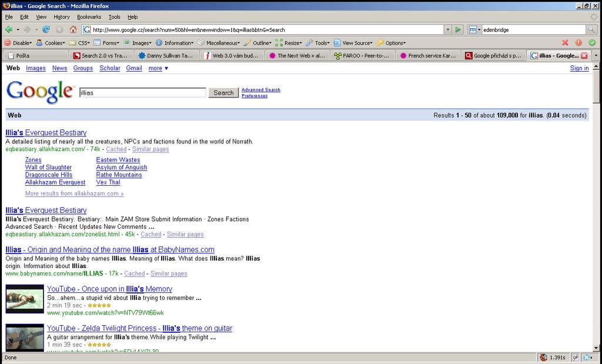Click the Sign in link

579,68
